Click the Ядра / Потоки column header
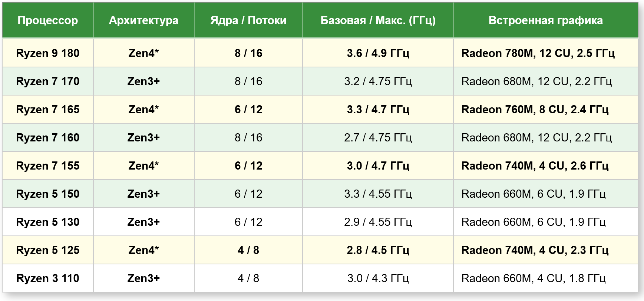This screenshot has width=644, height=301. (x=248, y=20)
